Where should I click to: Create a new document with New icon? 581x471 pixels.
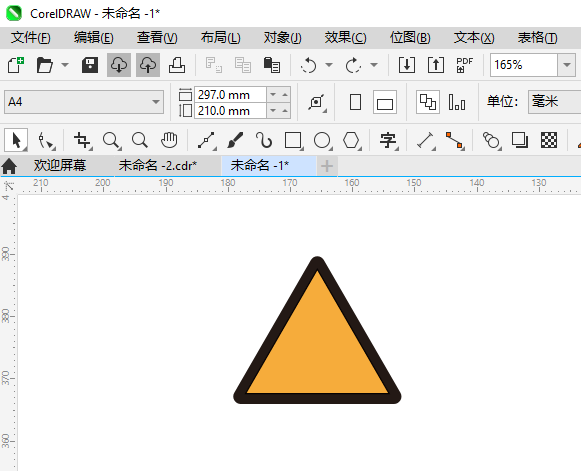click(16, 65)
